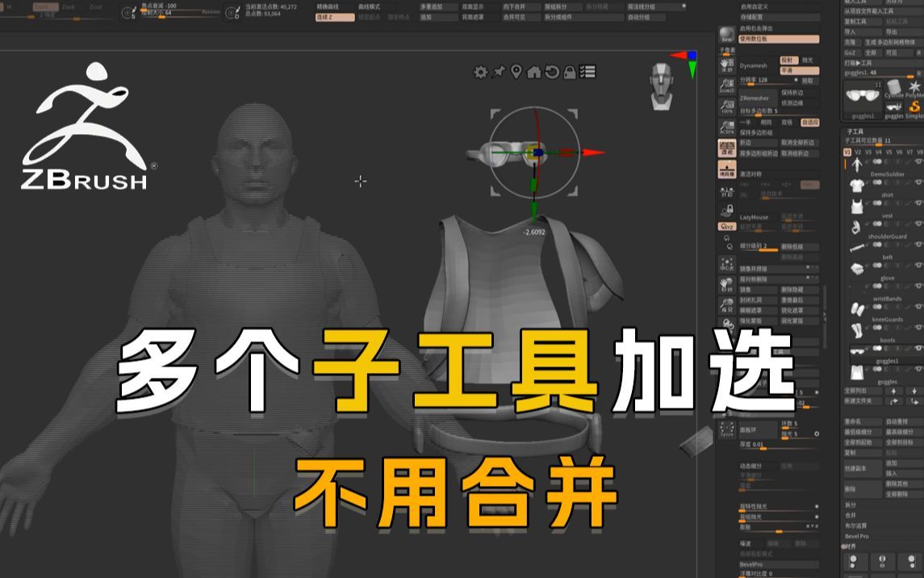Click the gear settings icon above the gizmo
This screenshot has height=578, width=924.
(481, 73)
